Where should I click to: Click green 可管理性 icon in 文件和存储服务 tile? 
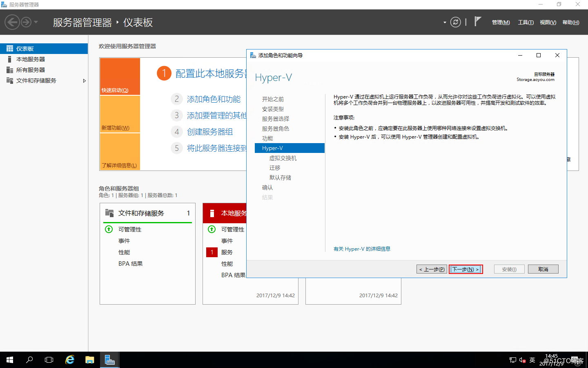point(109,229)
